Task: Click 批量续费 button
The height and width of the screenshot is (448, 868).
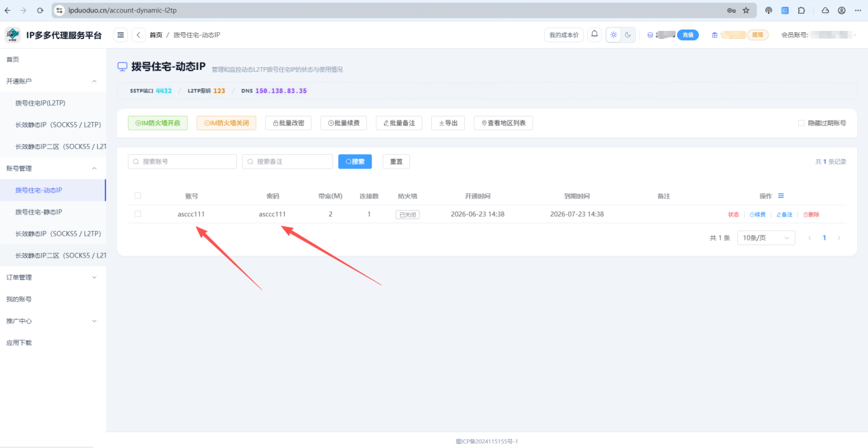Action: pos(344,123)
